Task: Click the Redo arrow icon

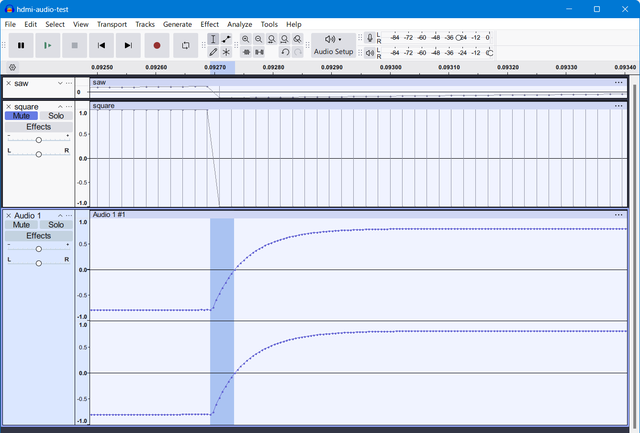Action: (x=298, y=52)
